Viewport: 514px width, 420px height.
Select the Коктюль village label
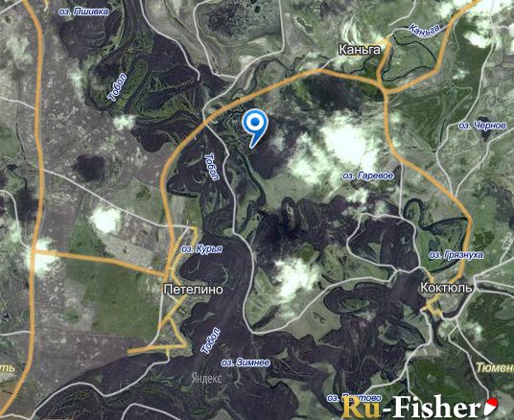[x=446, y=288]
